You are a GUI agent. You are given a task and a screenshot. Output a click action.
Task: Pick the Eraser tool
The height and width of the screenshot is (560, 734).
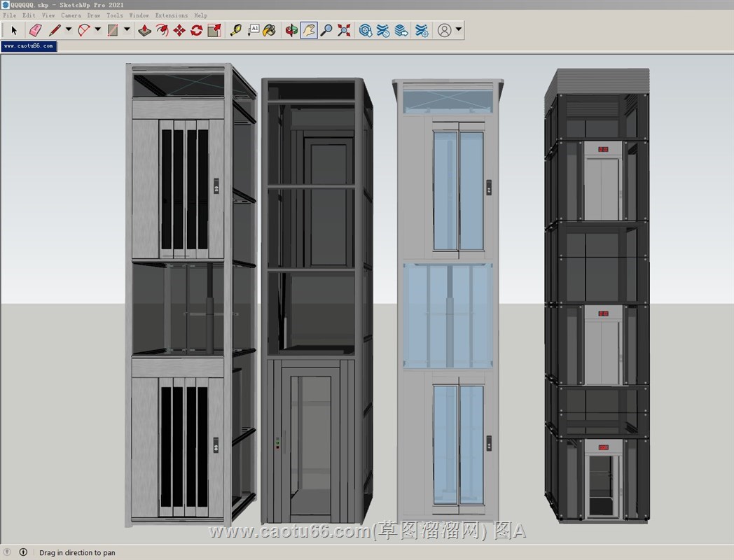click(36, 30)
